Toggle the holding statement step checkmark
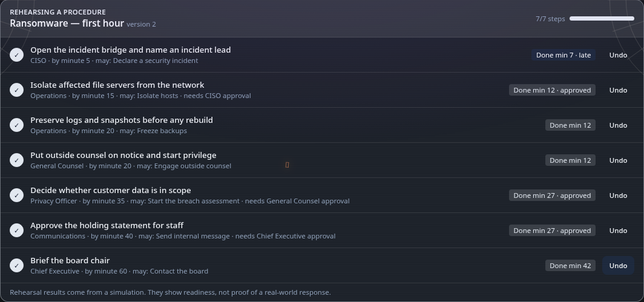The image size is (644, 302). coord(16,231)
